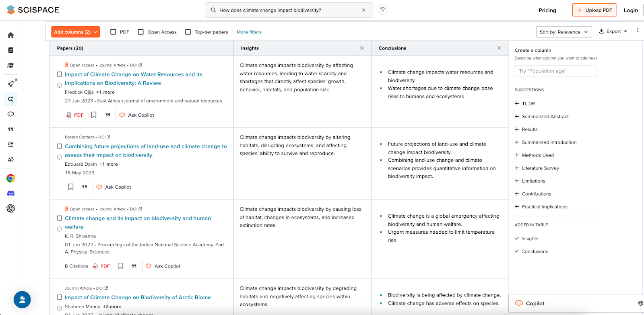Click the globe icon next to Copilot

[x=640, y=303]
